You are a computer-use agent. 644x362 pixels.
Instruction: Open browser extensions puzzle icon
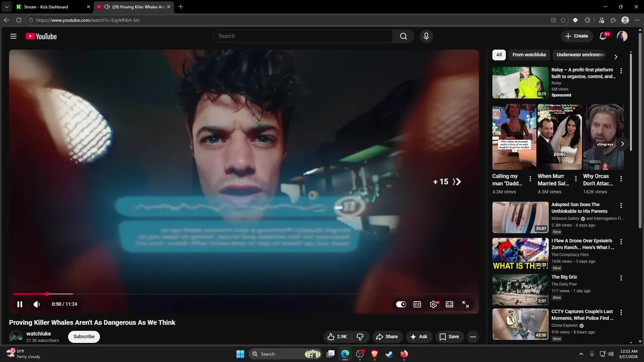(587, 20)
